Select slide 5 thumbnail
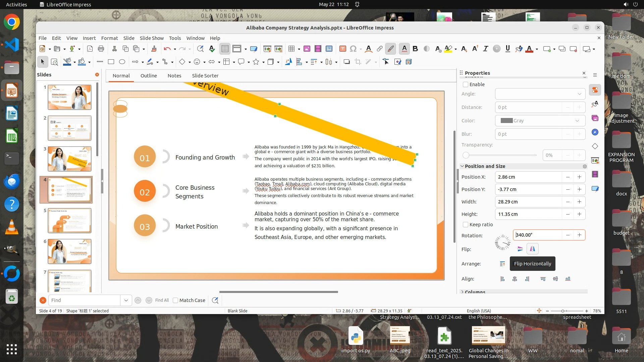Screen dimensions: 644x362 click(69, 220)
